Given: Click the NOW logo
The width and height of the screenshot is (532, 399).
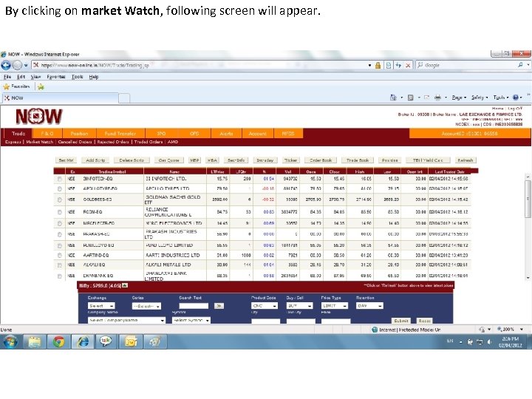Looking at the screenshot, I should (39, 117).
